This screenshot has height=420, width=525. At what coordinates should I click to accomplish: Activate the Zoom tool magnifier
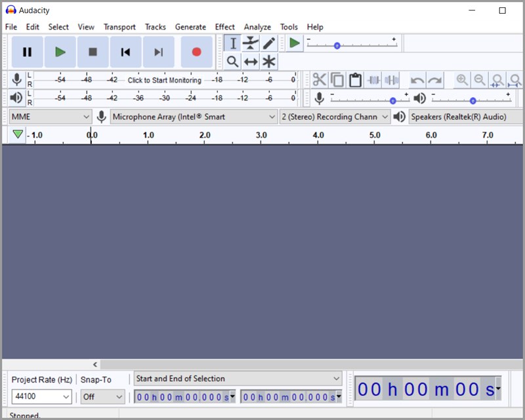coord(232,61)
